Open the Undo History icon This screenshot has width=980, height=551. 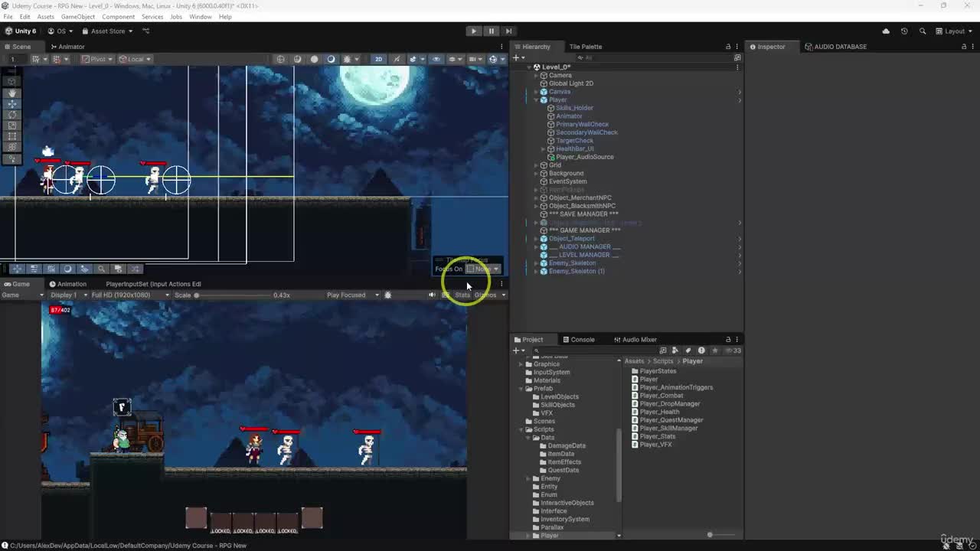(904, 31)
